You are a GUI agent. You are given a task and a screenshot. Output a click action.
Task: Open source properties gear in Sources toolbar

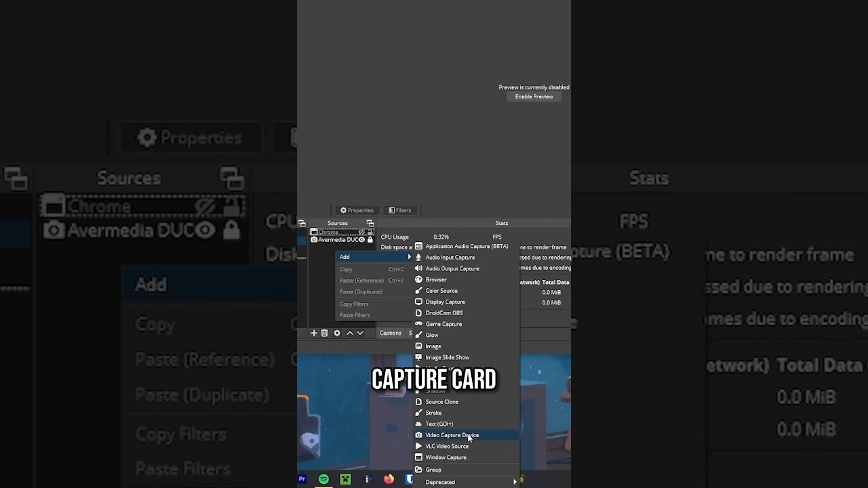(x=337, y=333)
